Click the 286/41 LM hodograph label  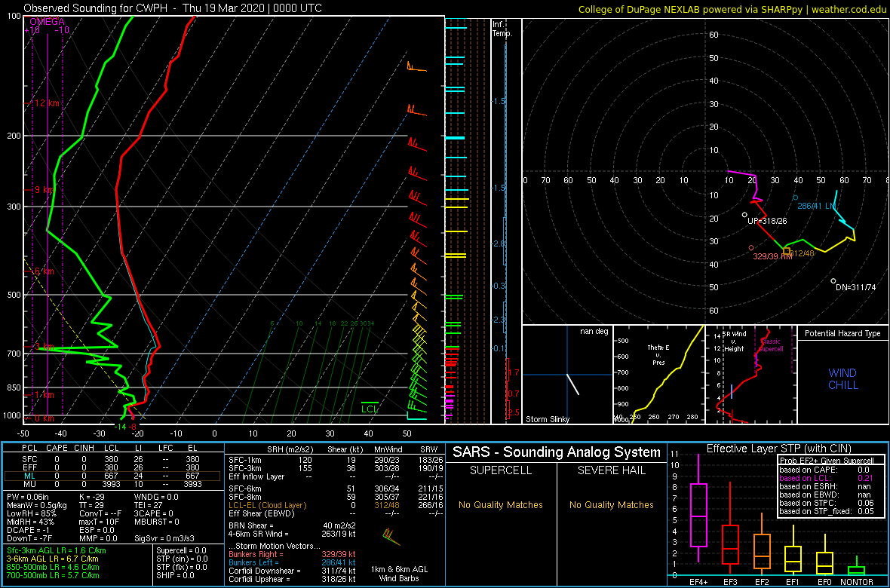817,206
